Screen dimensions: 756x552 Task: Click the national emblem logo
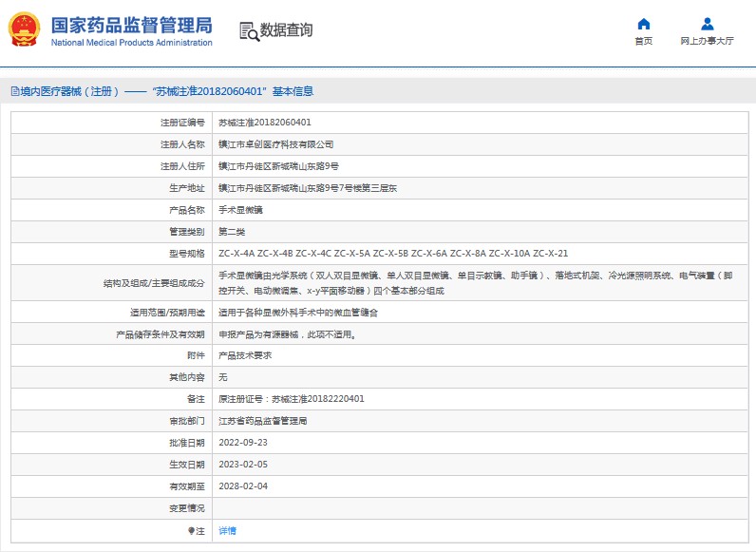pyautogui.click(x=25, y=30)
